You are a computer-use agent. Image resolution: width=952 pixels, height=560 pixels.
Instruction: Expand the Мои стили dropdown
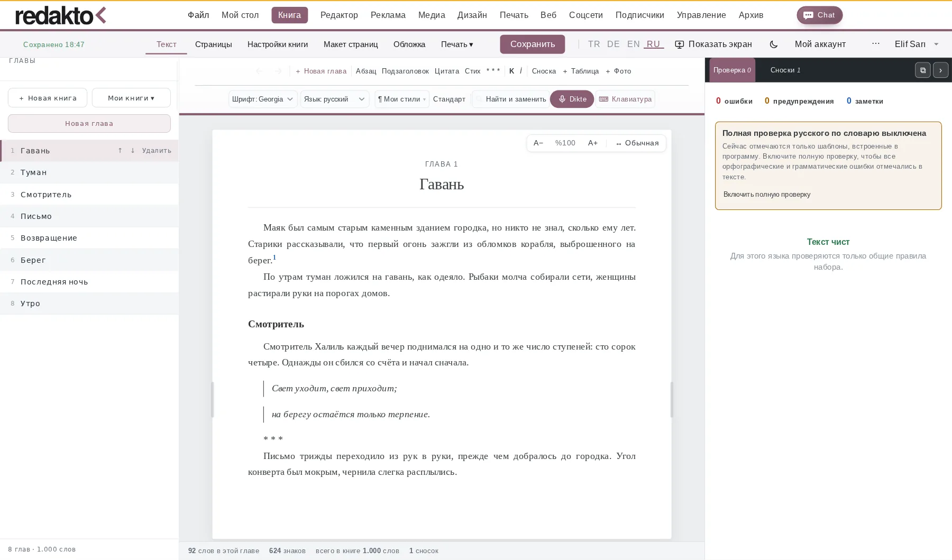coord(402,99)
